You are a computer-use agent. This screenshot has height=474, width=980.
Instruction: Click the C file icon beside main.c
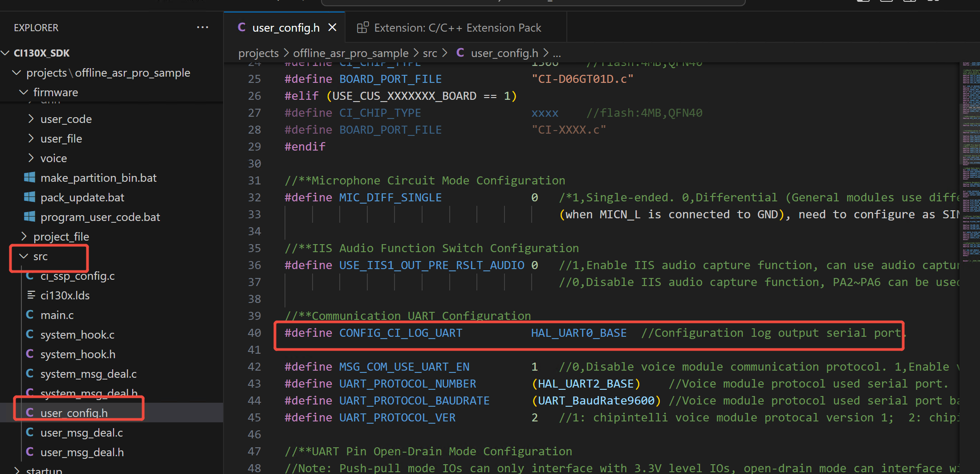[29, 315]
